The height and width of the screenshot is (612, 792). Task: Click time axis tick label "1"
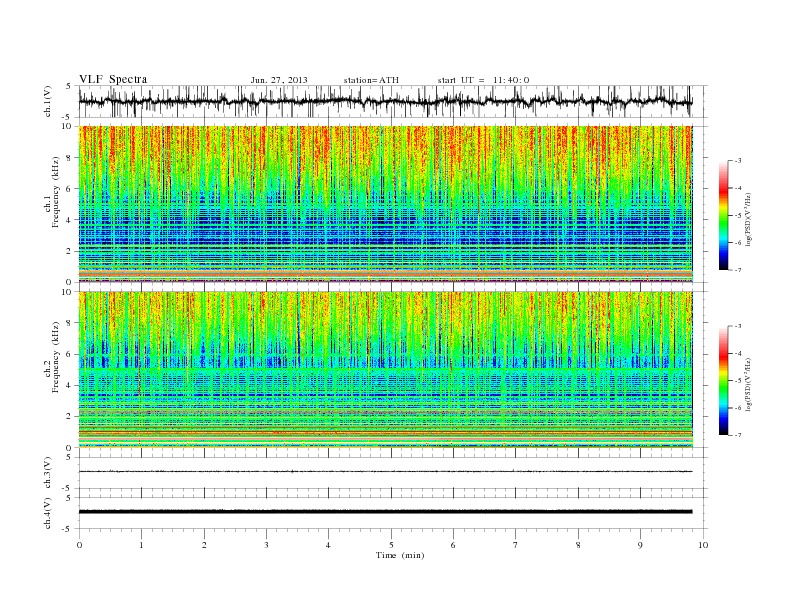click(141, 545)
